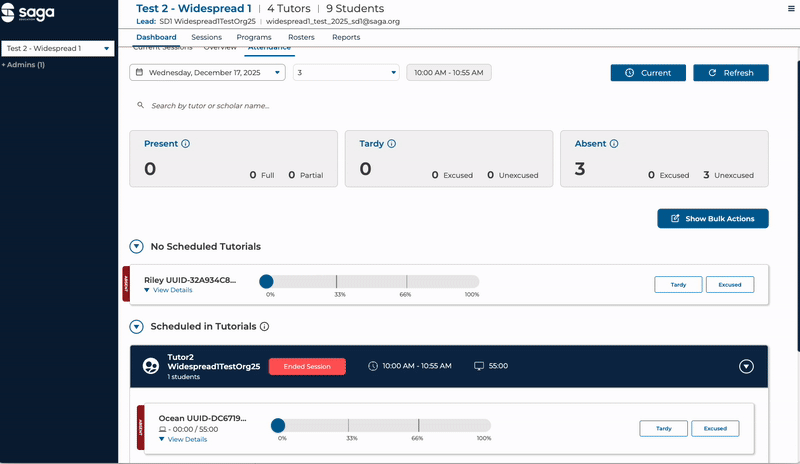Collapse the No Scheduled Tutorials section
Image resolution: width=800 pixels, height=464 pixels.
(x=136, y=247)
